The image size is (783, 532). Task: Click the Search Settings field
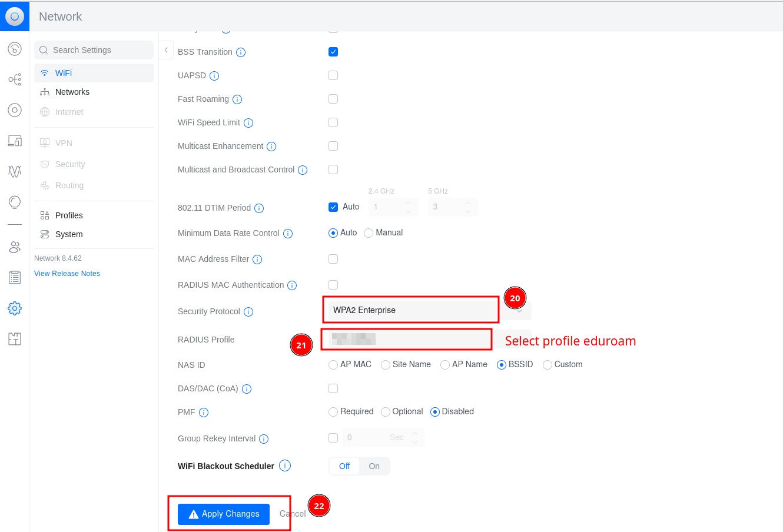click(x=94, y=50)
